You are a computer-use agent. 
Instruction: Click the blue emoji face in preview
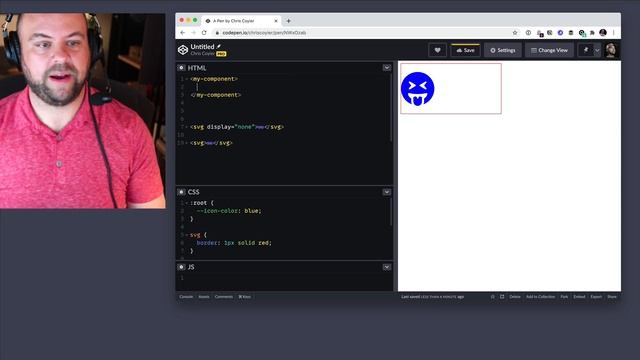418,89
